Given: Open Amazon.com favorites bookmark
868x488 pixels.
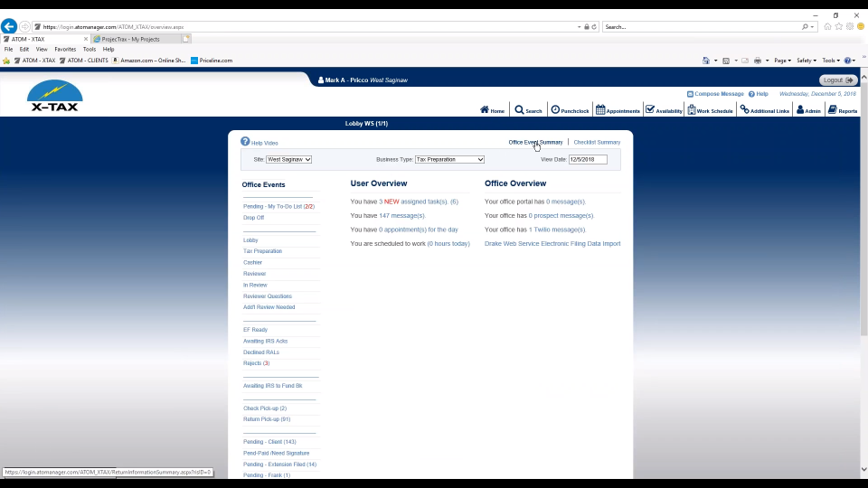Looking at the screenshot, I should pyautogui.click(x=149, y=61).
